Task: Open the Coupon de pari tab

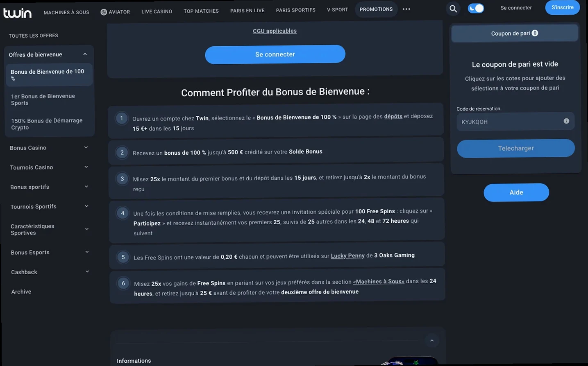Action: tap(515, 33)
